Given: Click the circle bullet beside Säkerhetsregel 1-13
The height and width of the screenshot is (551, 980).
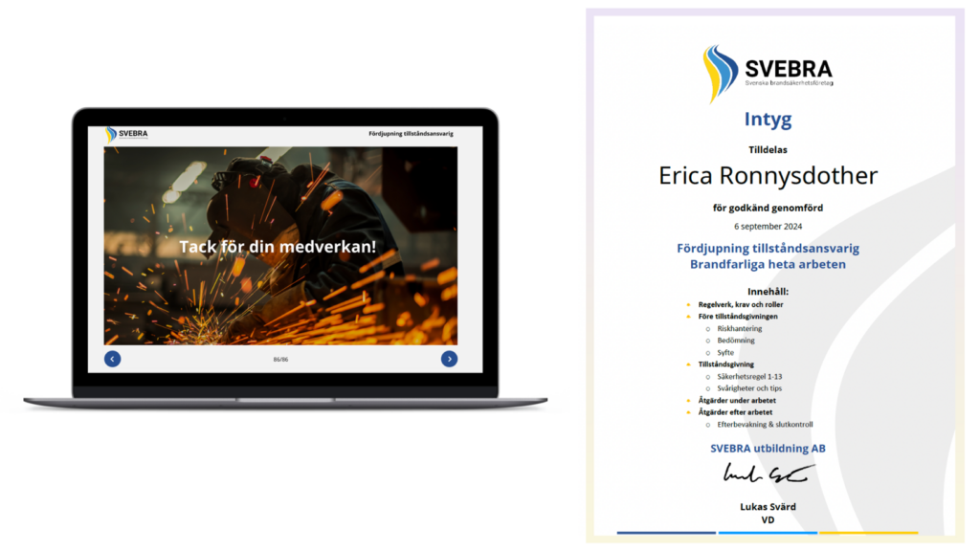Looking at the screenshot, I should pos(707,377).
